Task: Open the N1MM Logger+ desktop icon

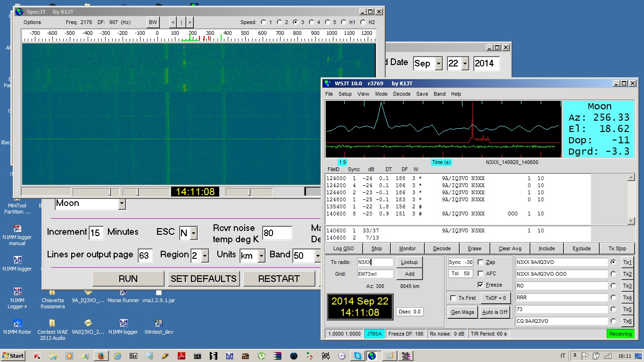Action: pos(17,292)
